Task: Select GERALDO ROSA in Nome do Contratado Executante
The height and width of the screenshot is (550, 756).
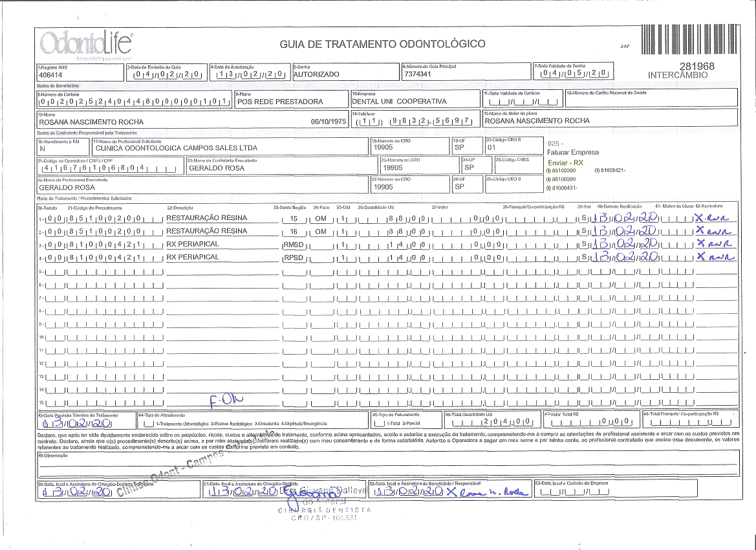Action: click(217, 168)
